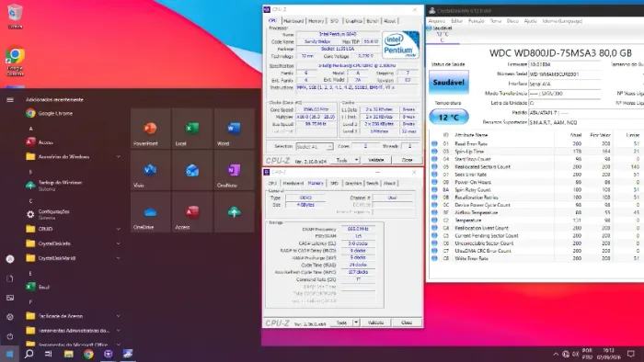Click the Intel Pentium logo in CPU-Z
Image resolution: width=644 pixels, height=362 pixels.
pos(400,45)
